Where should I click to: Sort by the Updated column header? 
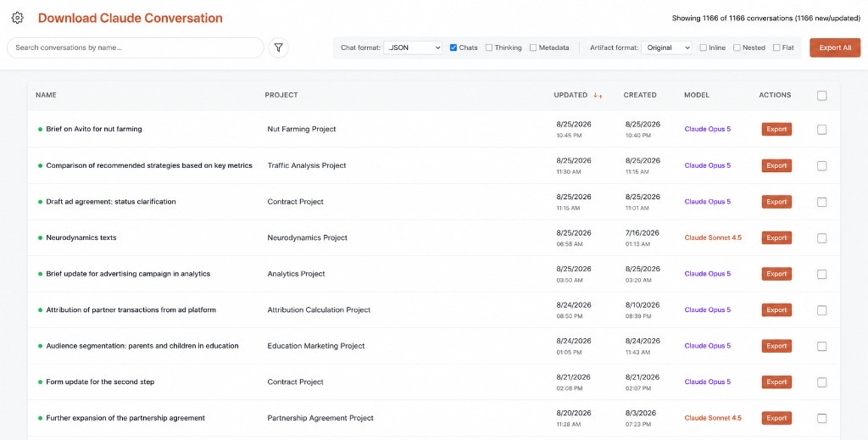570,95
